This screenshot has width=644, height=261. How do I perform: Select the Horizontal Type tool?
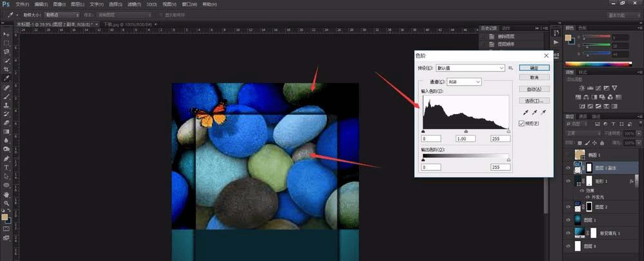click(6, 166)
